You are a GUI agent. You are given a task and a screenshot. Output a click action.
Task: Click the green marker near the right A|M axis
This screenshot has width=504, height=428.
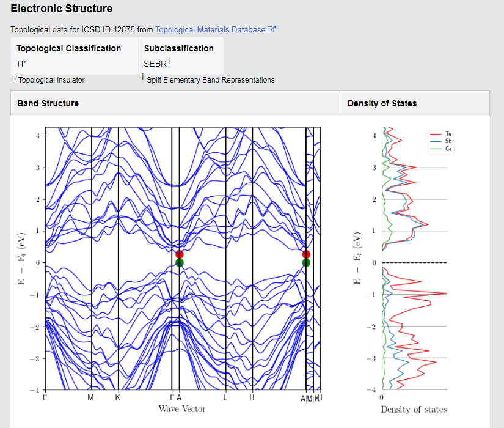[x=306, y=262]
